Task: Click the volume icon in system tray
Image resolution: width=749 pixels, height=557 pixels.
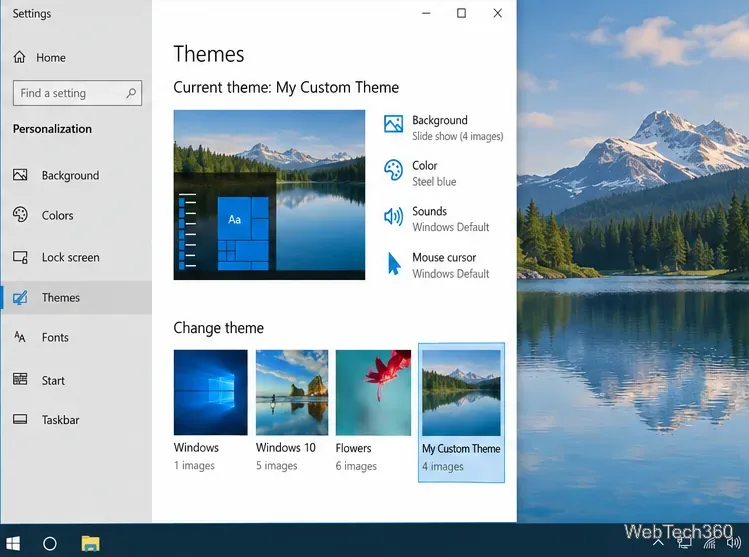Action: pos(734,543)
